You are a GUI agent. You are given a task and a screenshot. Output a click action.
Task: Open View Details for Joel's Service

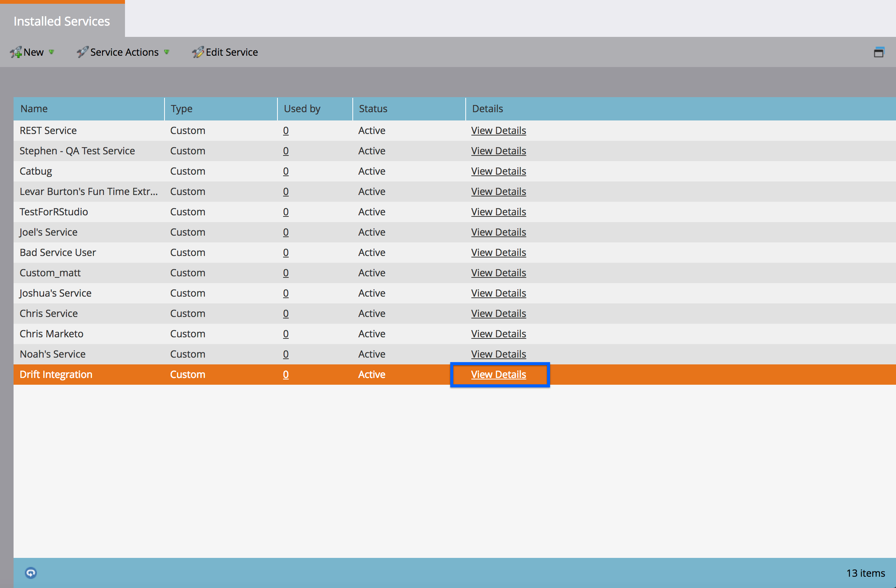click(498, 232)
